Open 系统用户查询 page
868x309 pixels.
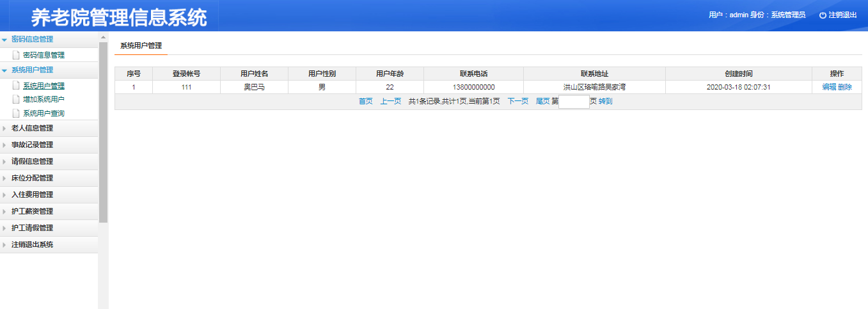click(43, 113)
